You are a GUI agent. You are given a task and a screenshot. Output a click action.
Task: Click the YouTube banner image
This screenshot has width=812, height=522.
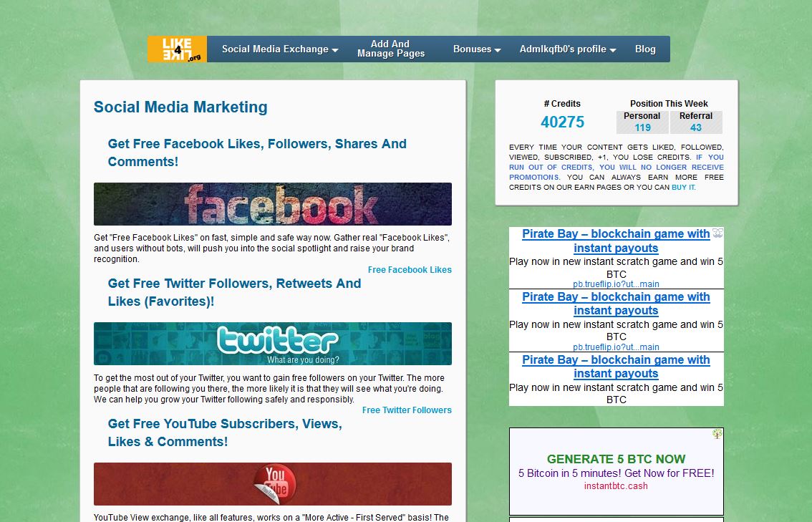pyautogui.click(x=272, y=484)
